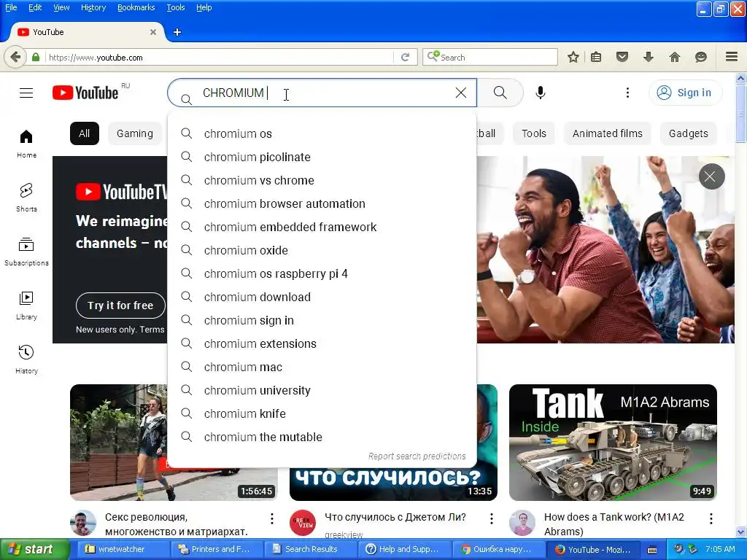Open the Firefox hamburger menu
Screen dimensions: 747x560
(x=732, y=57)
